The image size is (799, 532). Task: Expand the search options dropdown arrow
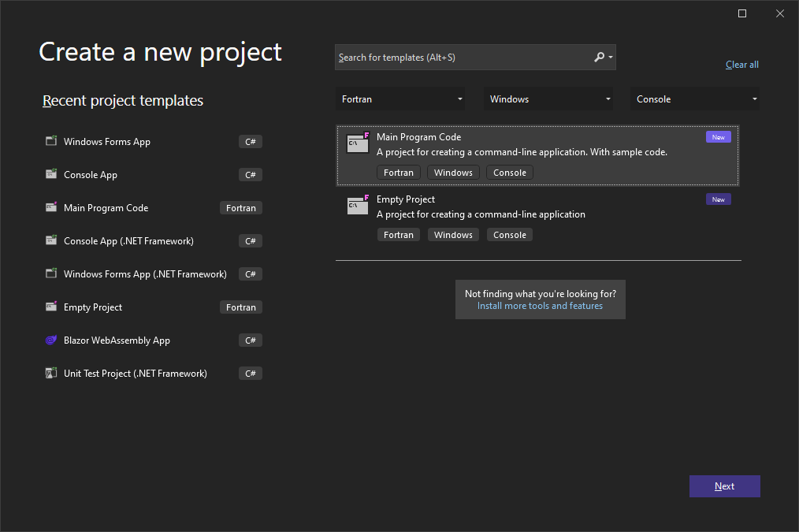point(611,57)
